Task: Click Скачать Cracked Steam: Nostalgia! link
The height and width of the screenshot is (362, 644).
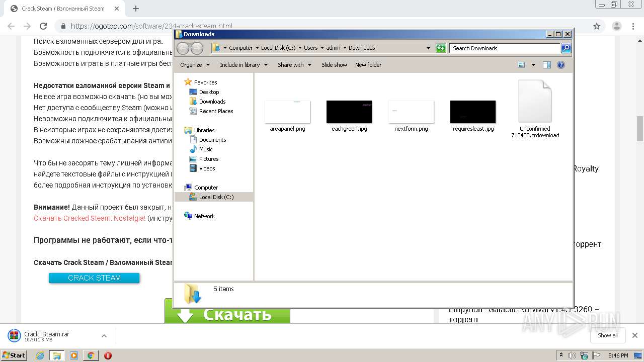Action: (x=90, y=218)
